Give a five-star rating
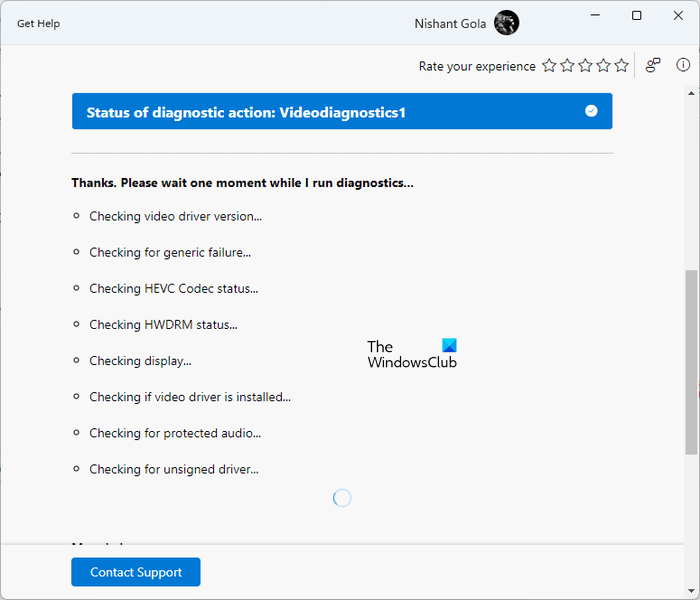 (x=621, y=66)
